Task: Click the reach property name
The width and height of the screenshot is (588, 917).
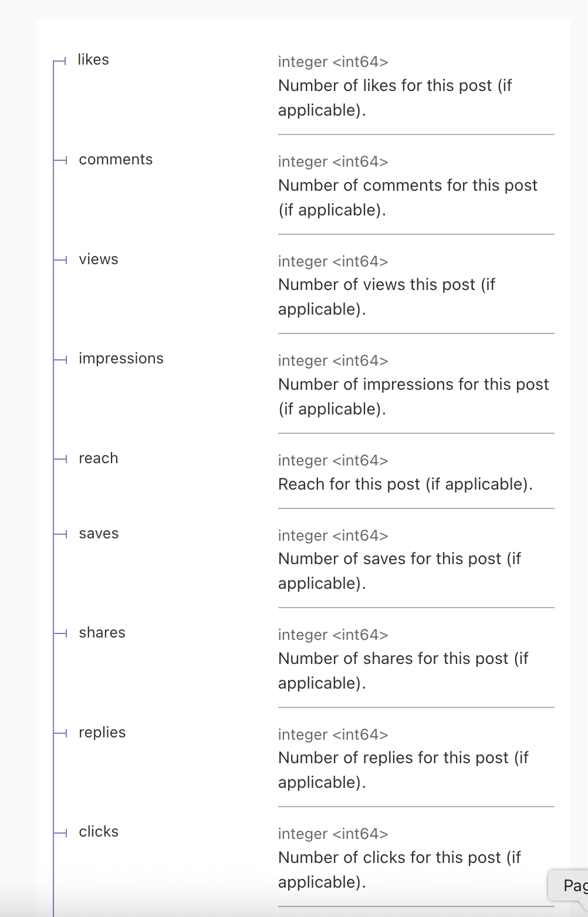Action: point(99,458)
